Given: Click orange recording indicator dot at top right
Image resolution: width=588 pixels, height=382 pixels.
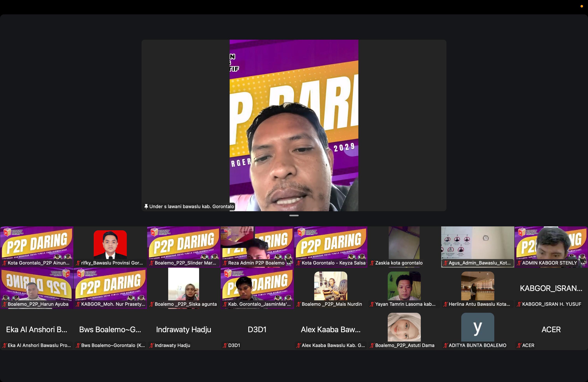Looking at the screenshot, I should click(582, 6).
